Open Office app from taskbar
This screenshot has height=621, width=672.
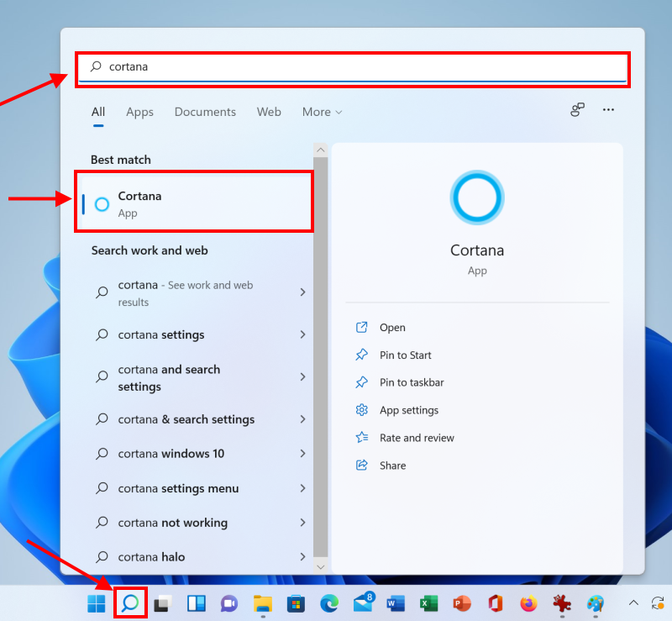(x=495, y=603)
